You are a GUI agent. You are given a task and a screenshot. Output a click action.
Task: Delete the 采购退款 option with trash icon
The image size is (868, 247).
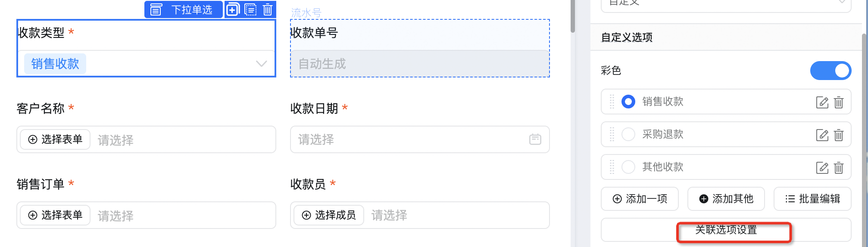pos(839,135)
